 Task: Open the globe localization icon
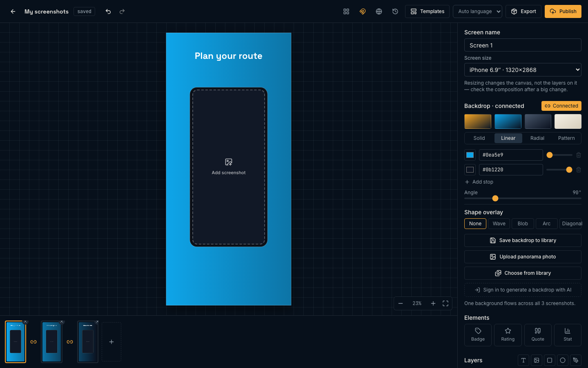point(379,11)
